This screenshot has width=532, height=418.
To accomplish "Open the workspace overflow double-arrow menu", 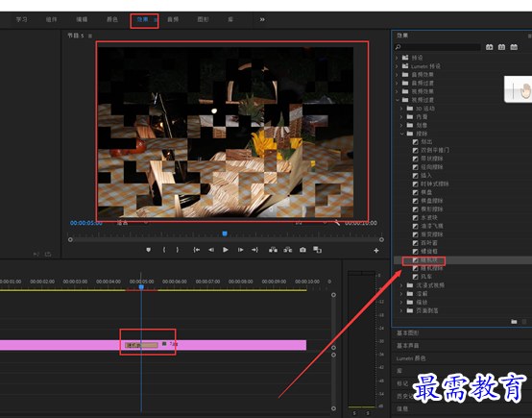I will tap(262, 19).
